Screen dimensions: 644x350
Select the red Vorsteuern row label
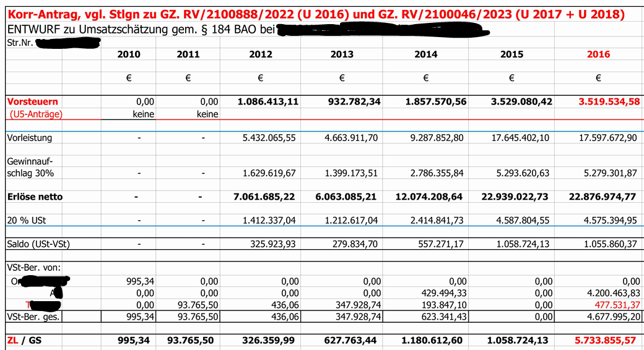coord(33,101)
